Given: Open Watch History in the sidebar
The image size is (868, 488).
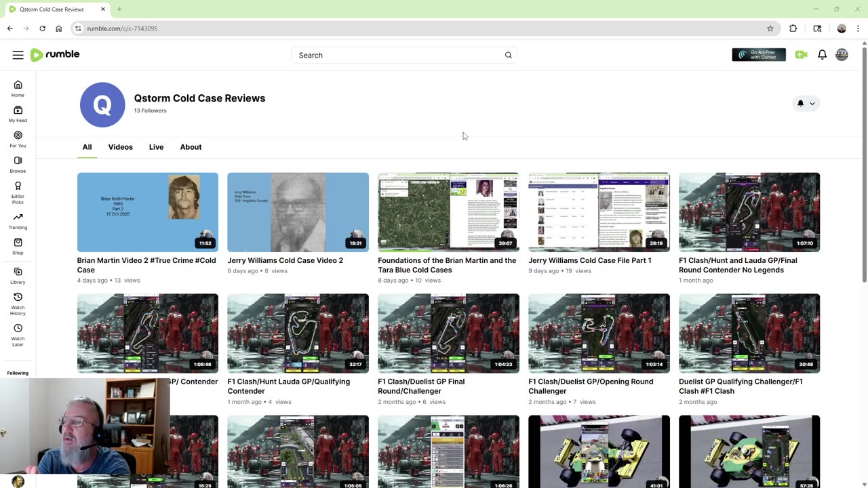Looking at the screenshot, I should [18, 304].
